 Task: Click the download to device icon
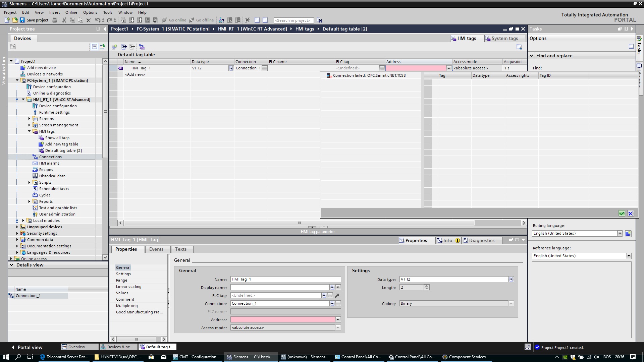pyautogui.click(x=131, y=20)
